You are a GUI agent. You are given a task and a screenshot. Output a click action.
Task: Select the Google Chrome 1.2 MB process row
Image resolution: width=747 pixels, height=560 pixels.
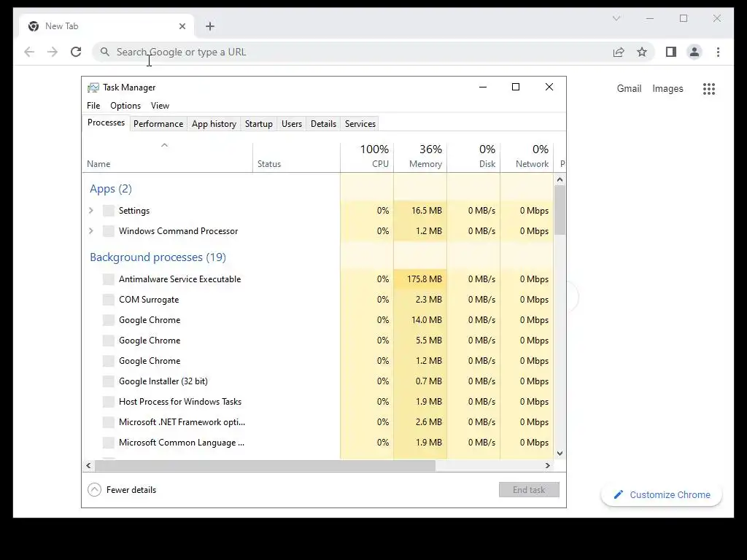[318, 361]
